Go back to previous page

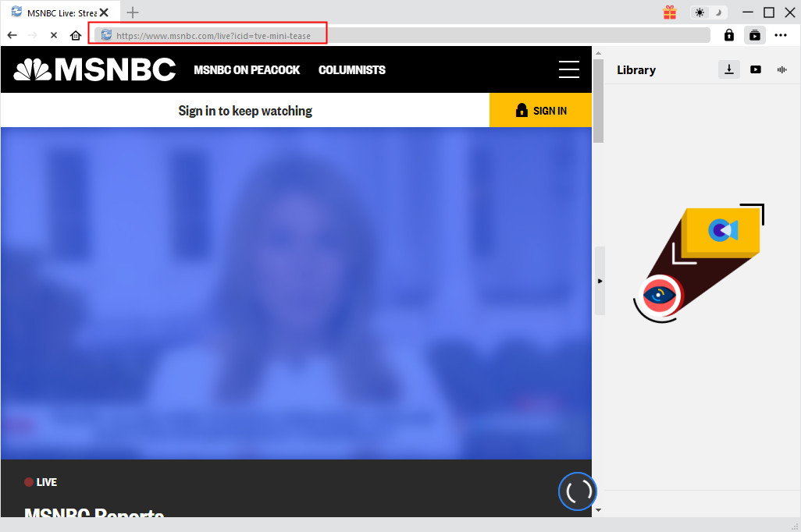(12, 35)
